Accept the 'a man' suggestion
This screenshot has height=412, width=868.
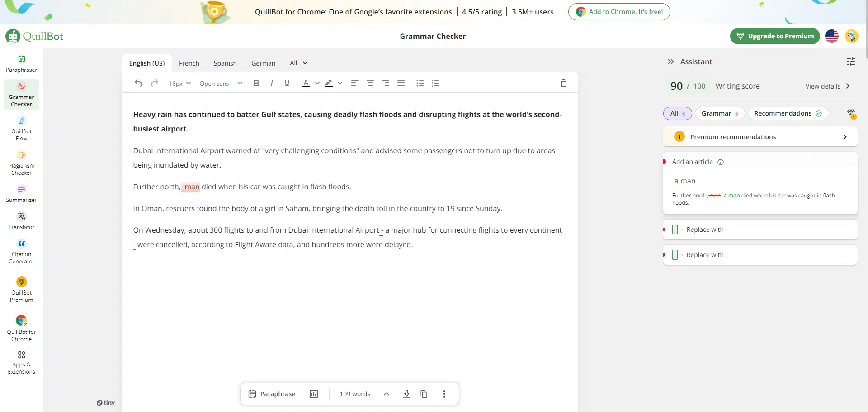pos(685,181)
